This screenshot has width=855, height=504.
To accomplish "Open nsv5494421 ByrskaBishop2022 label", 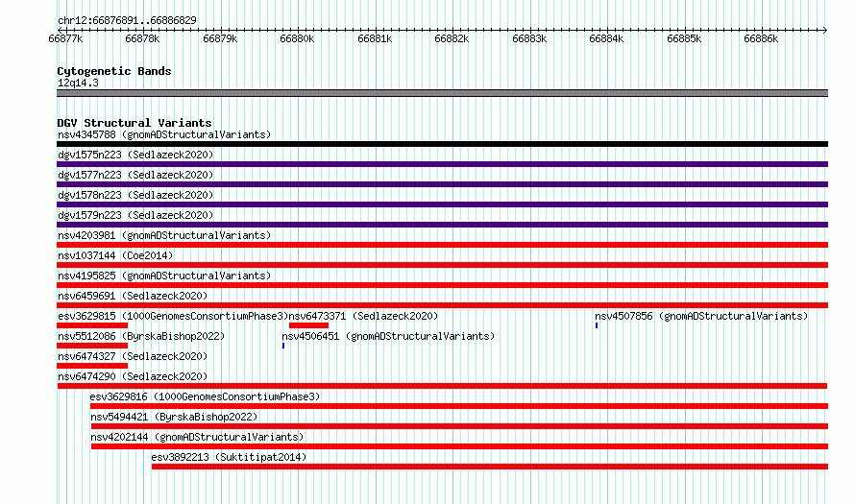I will click(x=174, y=417).
